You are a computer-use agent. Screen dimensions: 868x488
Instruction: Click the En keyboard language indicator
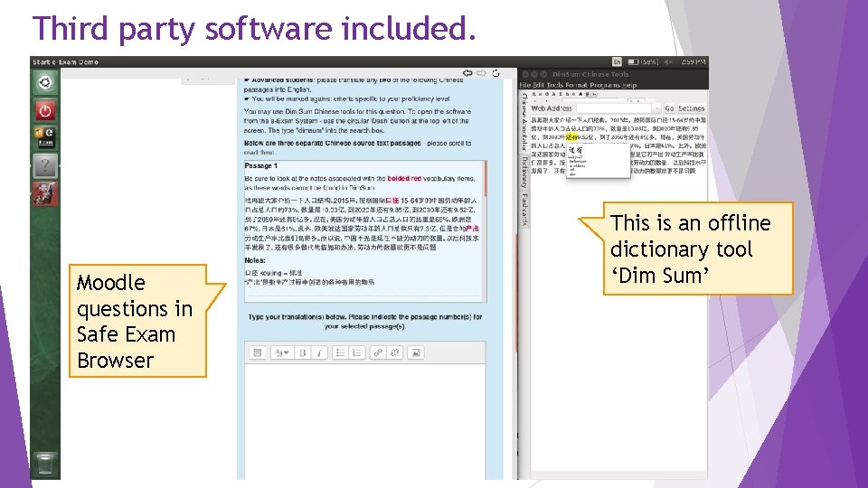(617, 62)
